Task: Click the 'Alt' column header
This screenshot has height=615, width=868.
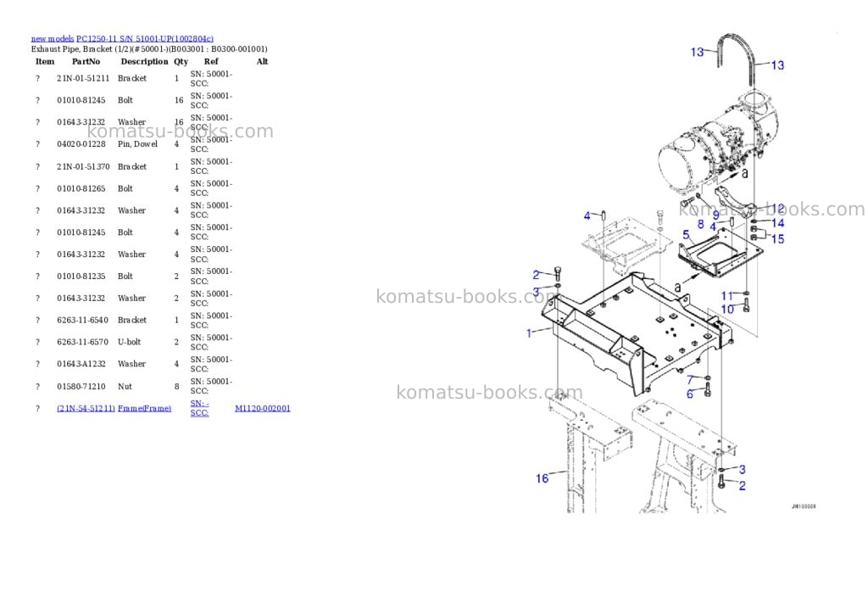Action: 263,61
